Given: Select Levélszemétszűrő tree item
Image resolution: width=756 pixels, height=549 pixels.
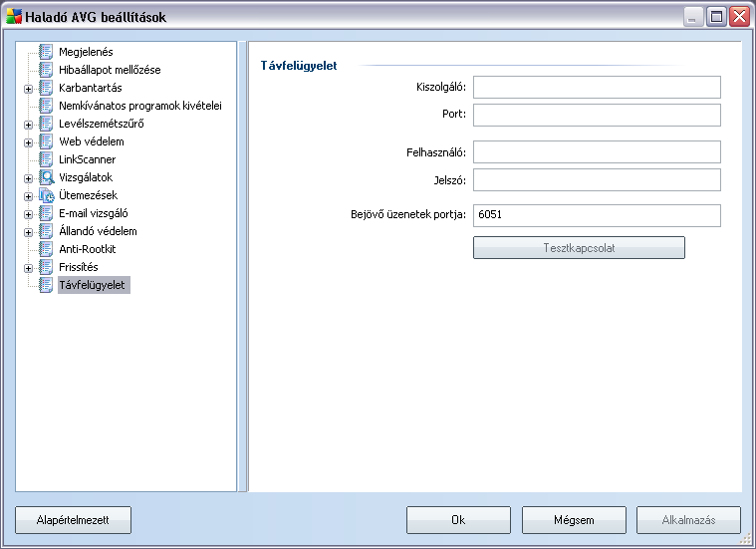Looking at the screenshot, I should tap(102, 124).
